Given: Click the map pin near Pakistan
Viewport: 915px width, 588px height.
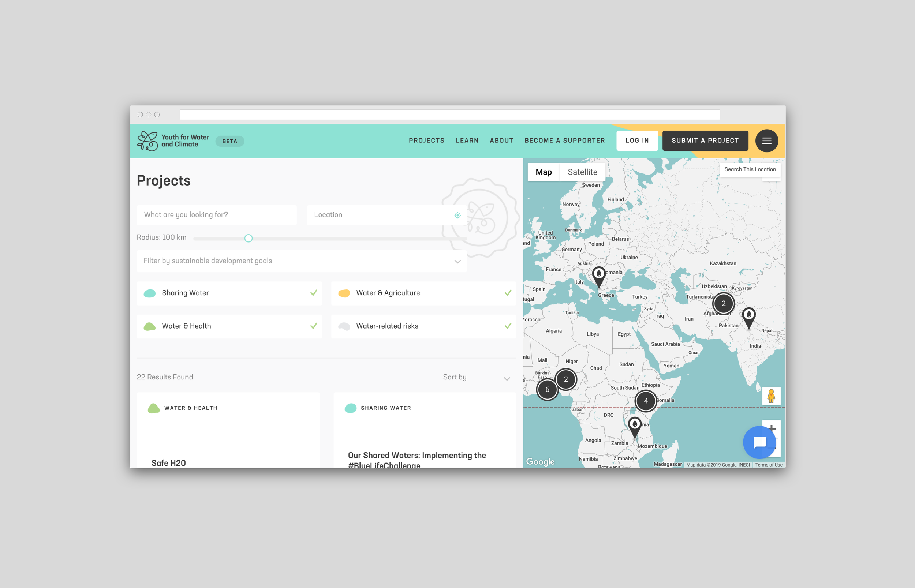Looking at the screenshot, I should pyautogui.click(x=749, y=318).
